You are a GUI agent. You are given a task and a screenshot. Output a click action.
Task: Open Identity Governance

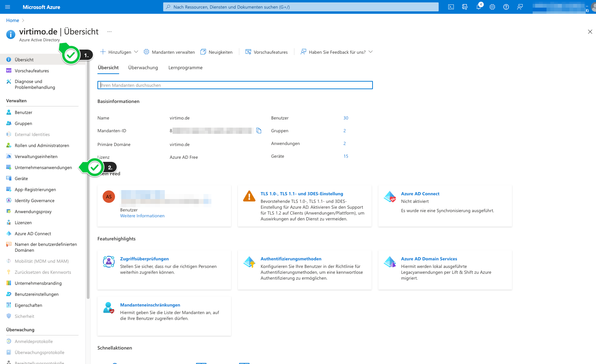tap(34, 200)
